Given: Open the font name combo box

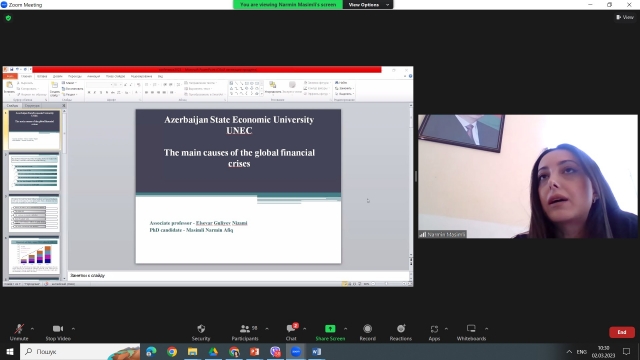Looking at the screenshot, I should tap(100, 84).
